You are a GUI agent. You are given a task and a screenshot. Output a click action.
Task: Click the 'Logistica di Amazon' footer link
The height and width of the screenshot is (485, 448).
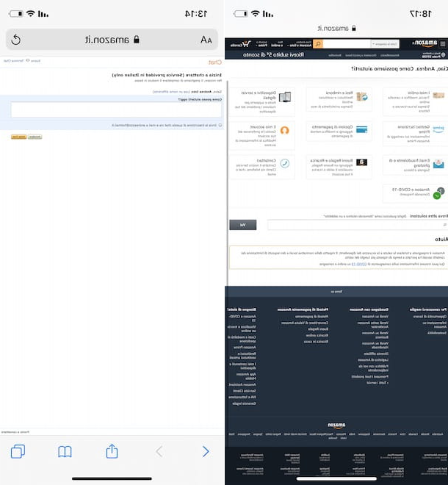pos(373,360)
